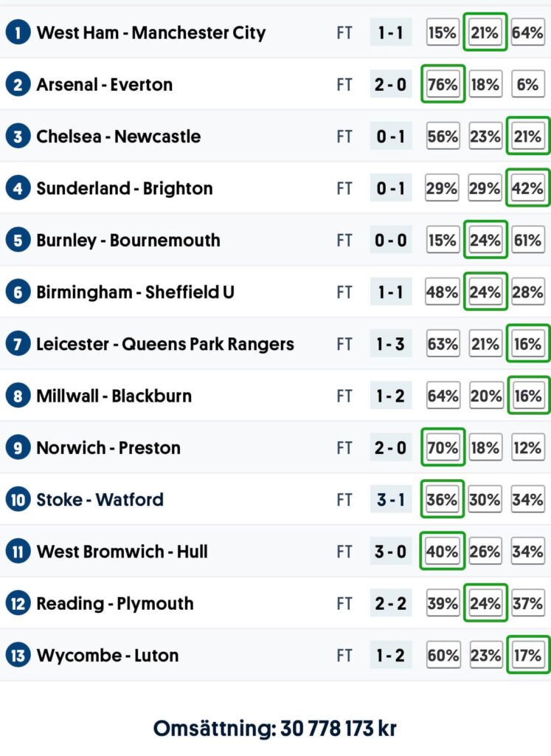Select the 21% draw box for West Ham - Manchester City
The height and width of the screenshot is (756, 551).
(485, 32)
